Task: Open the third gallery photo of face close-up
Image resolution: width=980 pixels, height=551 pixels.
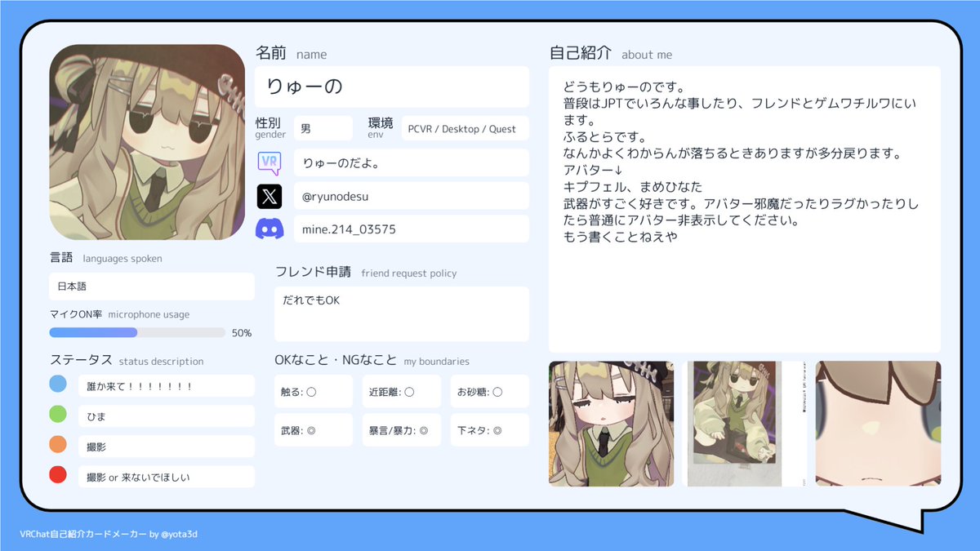Action: point(878,424)
